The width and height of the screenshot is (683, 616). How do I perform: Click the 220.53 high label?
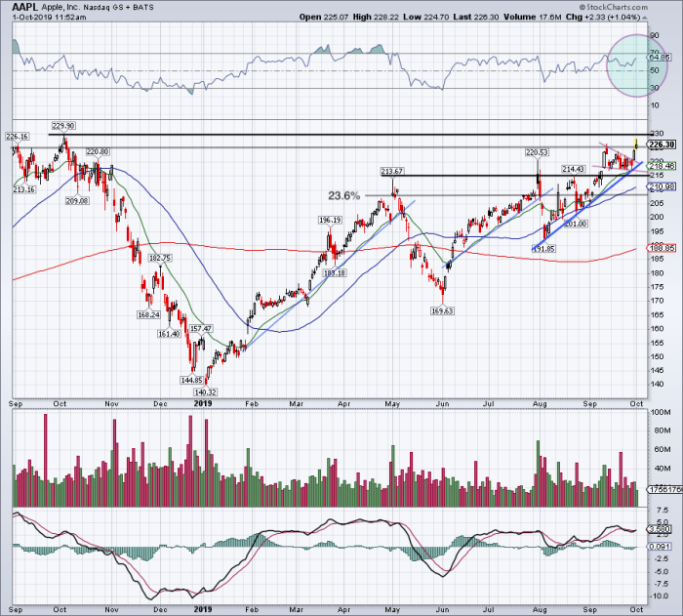pyautogui.click(x=537, y=152)
